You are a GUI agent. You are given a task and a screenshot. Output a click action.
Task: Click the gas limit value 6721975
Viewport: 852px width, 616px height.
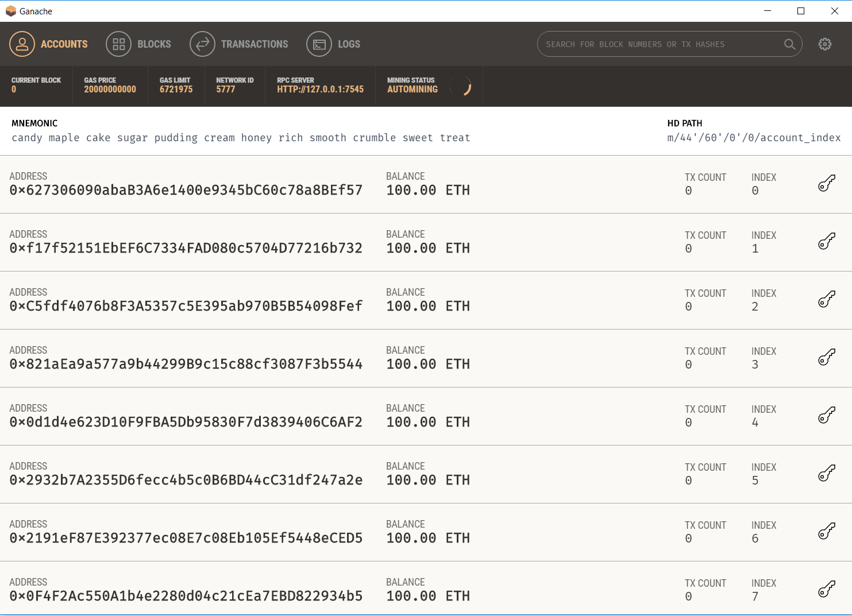click(x=176, y=90)
